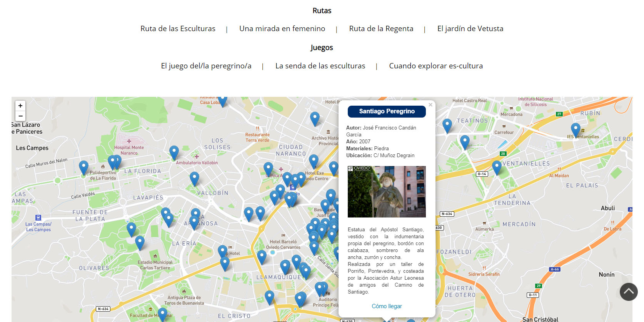Viewport: 644px width, 322px height.
Task: Open El jardín de Vetusta route
Action: [x=470, y=29]
